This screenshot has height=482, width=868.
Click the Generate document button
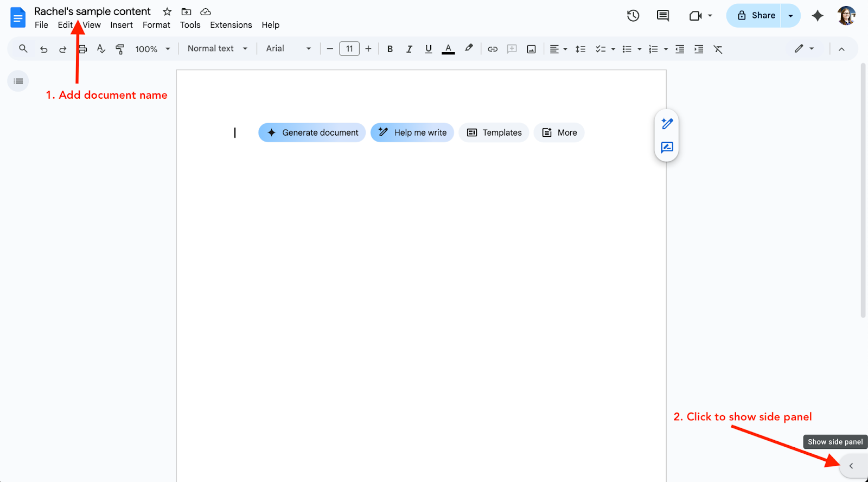(x=312, y=132)
